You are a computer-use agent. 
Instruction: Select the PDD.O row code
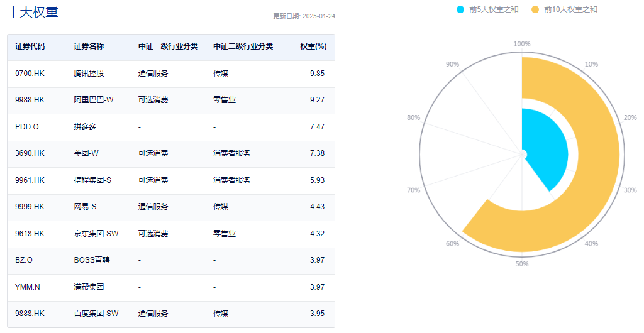(27, 127)
